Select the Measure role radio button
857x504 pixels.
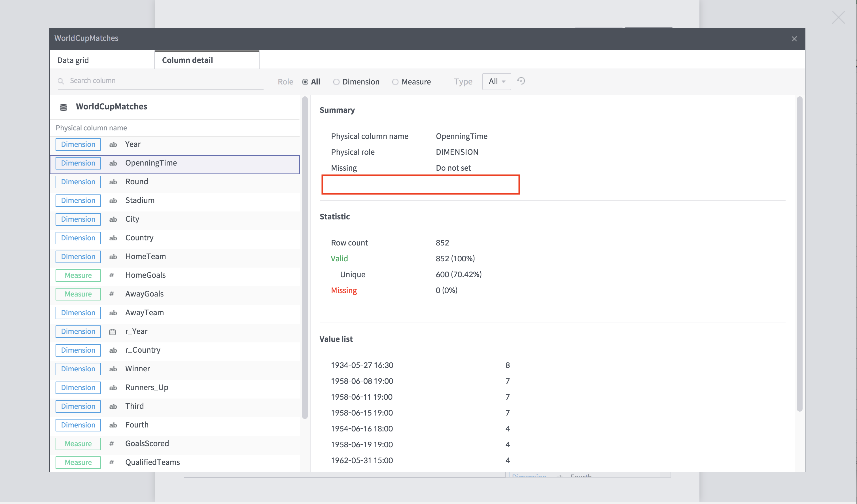(x=395, y=82)
